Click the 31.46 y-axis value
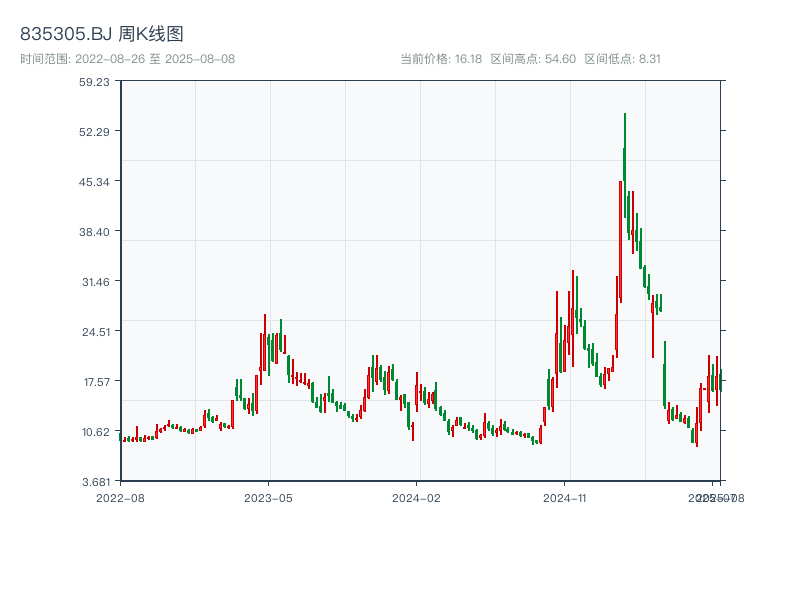The height and width of the screenshot is (600, 800). pos(98,283)
